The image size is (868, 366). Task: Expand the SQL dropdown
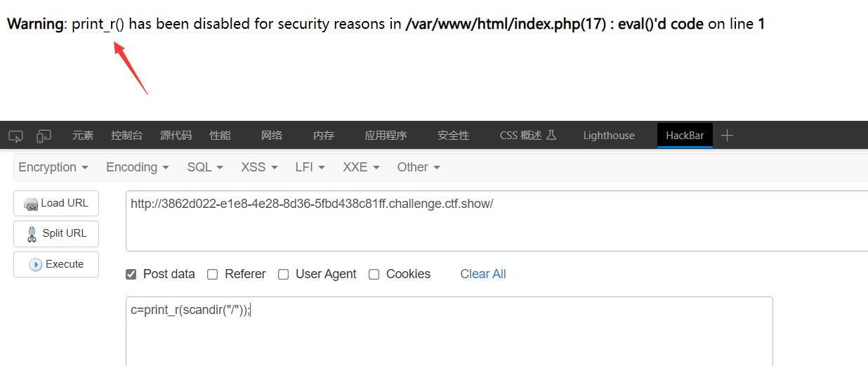point(205,167)
